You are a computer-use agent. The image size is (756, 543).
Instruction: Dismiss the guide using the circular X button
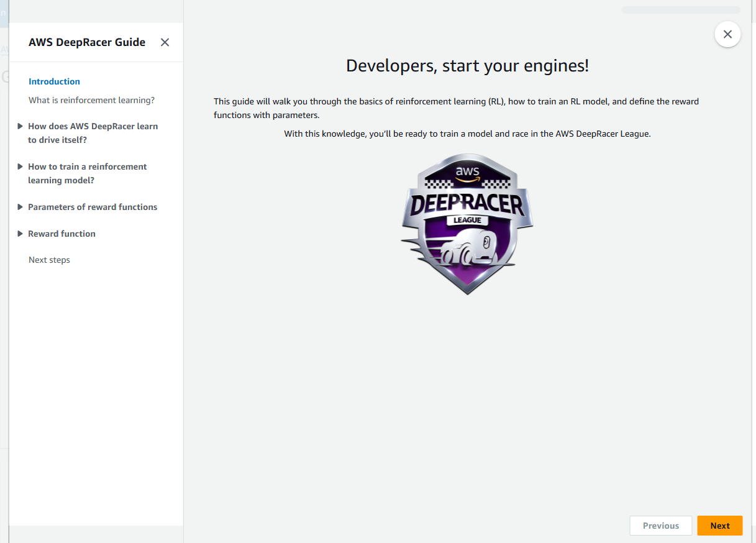pyautogui.click(x=727, y=34)
